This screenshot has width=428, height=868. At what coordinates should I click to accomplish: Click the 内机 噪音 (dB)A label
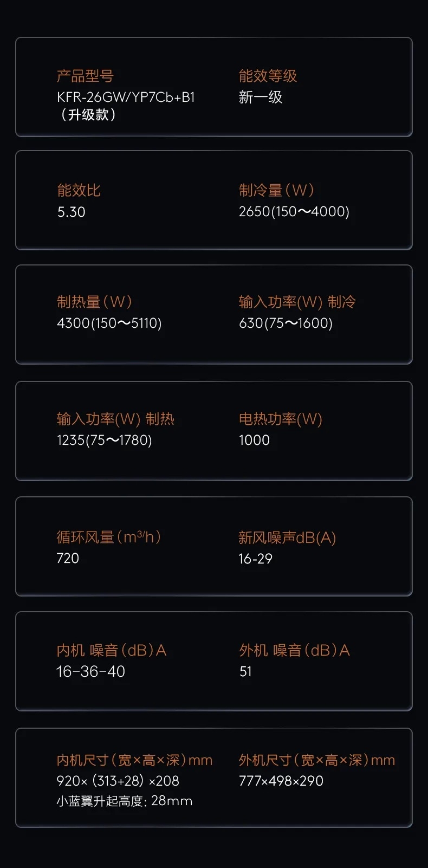pyautogui.click(x=111, y=650)
